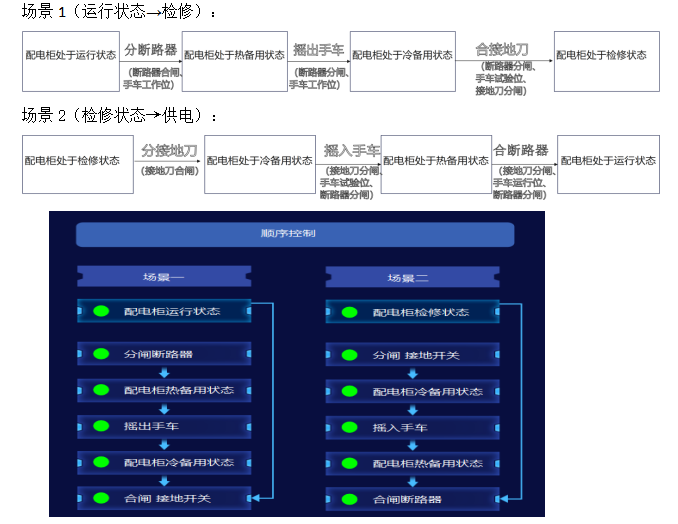678x524 pixels.
Task: Select the 场景二 panel header
Action: point(412,278)
